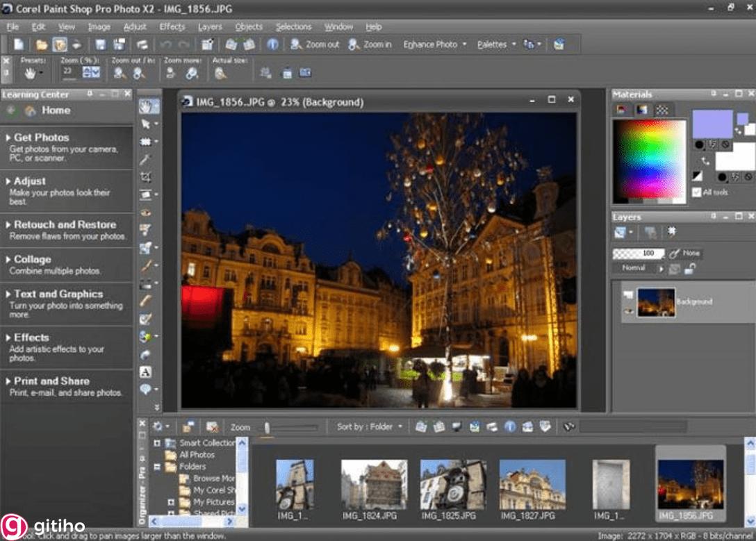Hide the Background layer via eye icon
756x541 pixels.
coord(628,310)
